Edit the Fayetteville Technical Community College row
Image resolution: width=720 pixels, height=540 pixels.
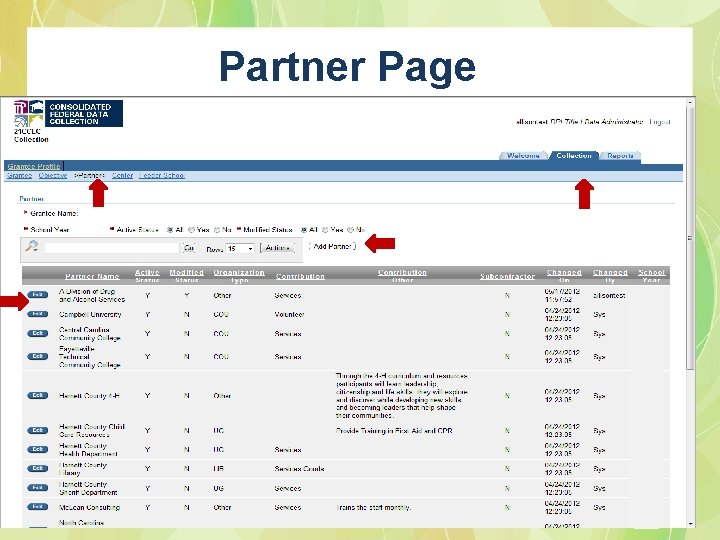(x=38, y=356)
